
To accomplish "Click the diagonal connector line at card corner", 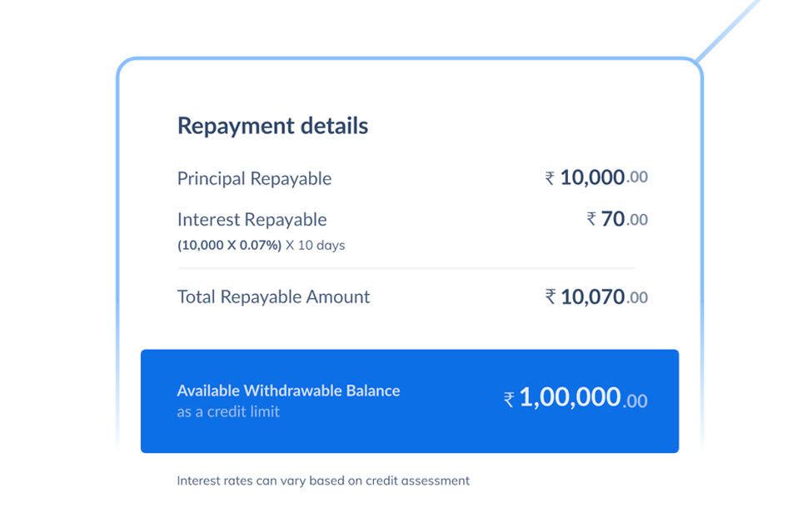I will (x=729, y=31).
